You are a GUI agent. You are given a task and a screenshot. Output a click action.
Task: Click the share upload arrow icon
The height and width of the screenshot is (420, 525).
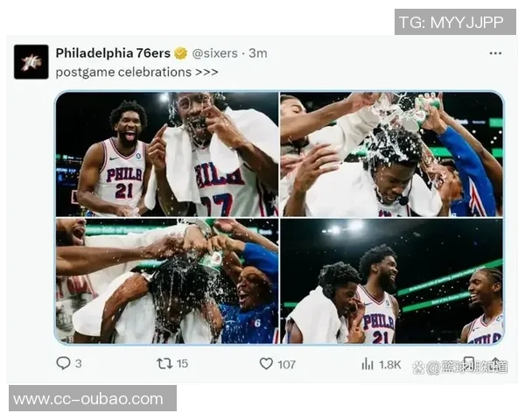click(x=496, y=363)
